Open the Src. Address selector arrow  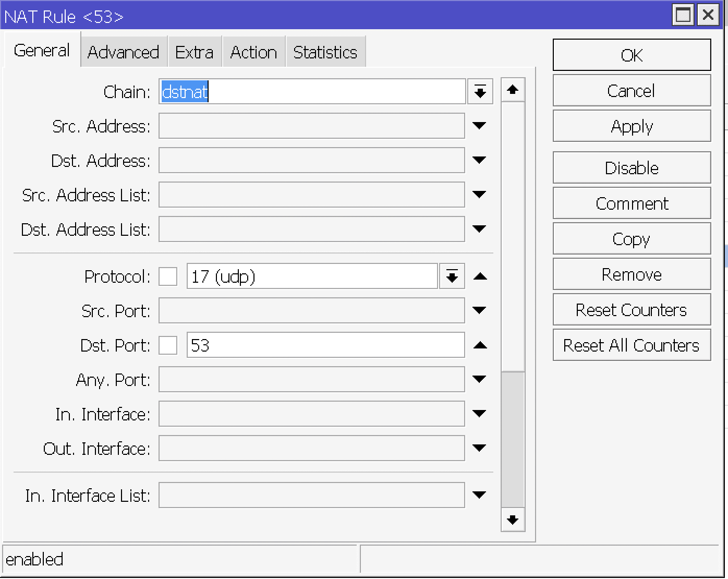[480, 126]
